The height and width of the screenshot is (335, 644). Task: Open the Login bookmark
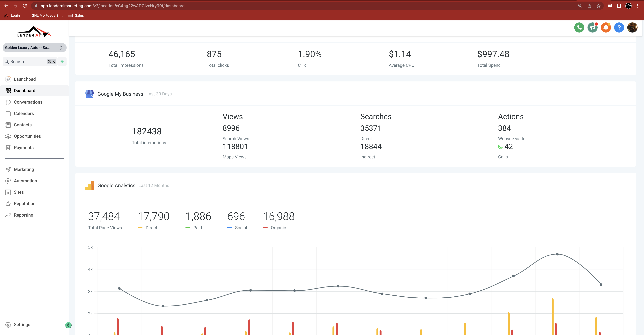[x=12, y=16]
